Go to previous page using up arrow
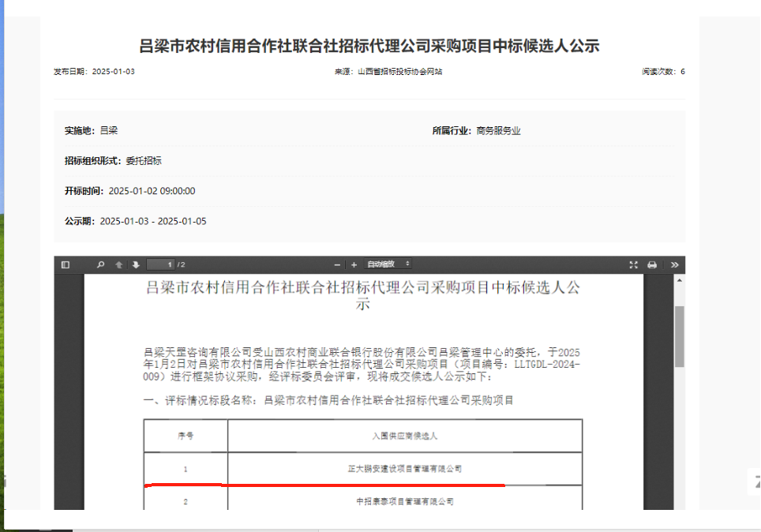Viewport: 761px width, 532px height. click(119, 264)
